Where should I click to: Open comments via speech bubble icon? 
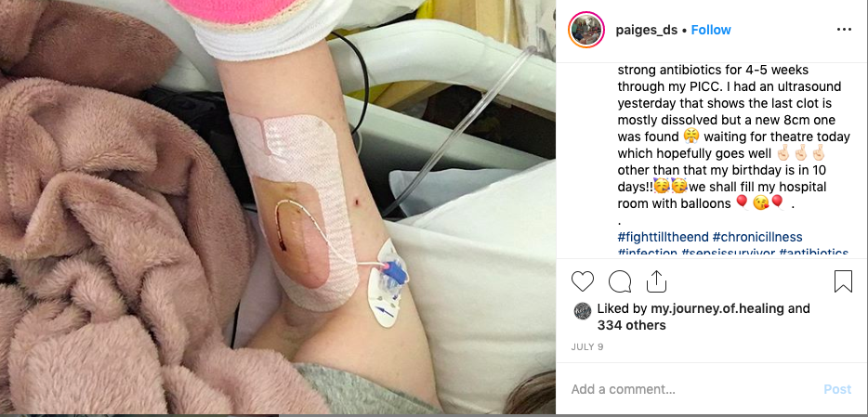620,281
